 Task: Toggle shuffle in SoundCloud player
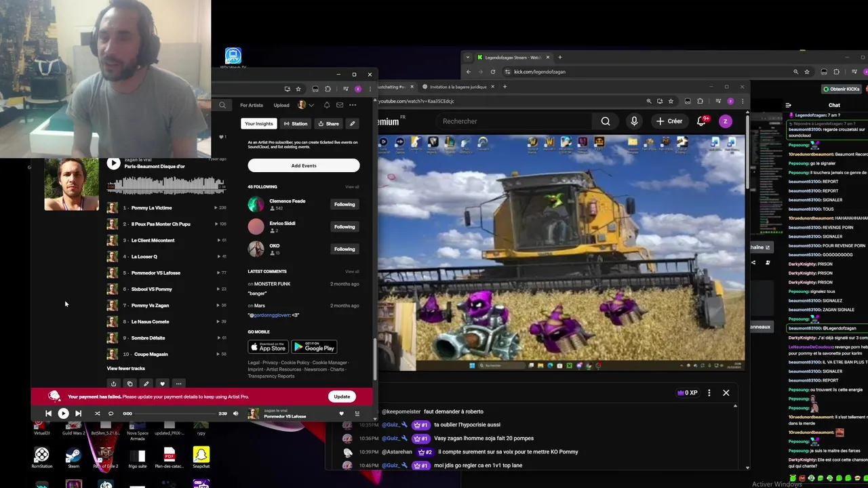[x=97, y=413]
